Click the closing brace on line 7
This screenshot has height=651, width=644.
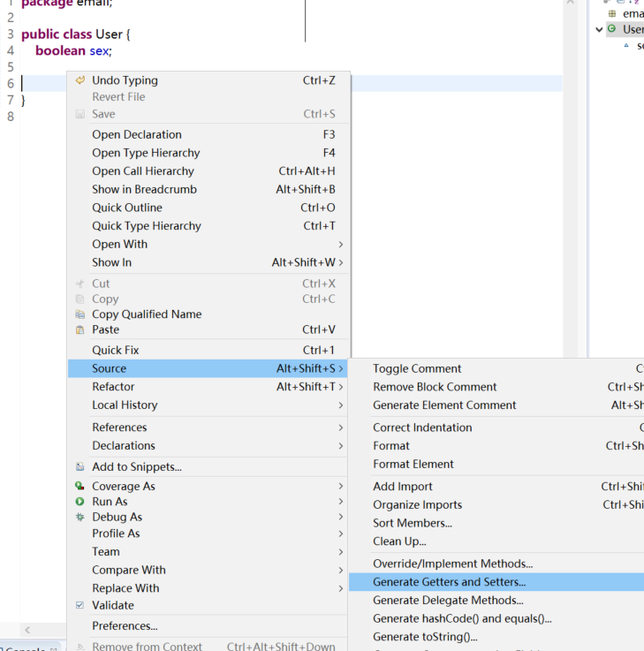pos(23,101)
